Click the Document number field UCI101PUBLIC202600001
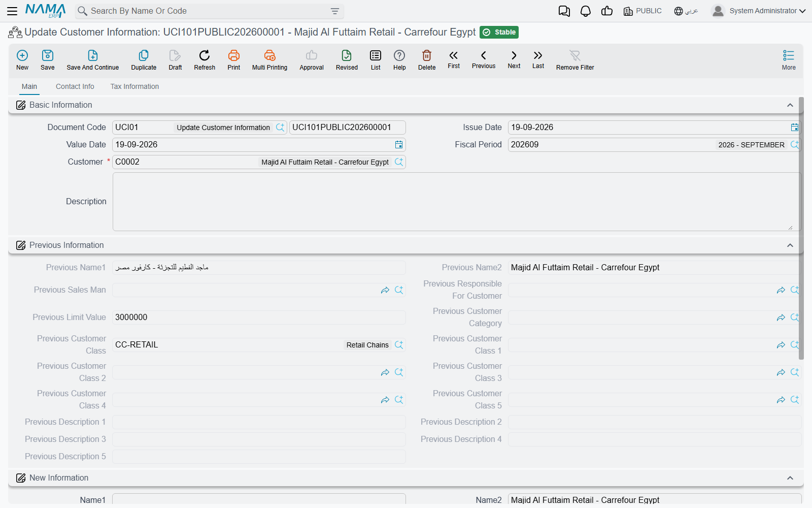 click(x=347, y=128)
